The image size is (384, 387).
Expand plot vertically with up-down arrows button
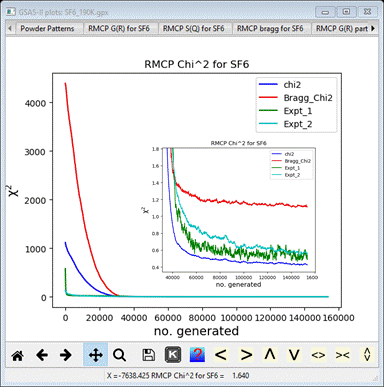coord(367,355)
